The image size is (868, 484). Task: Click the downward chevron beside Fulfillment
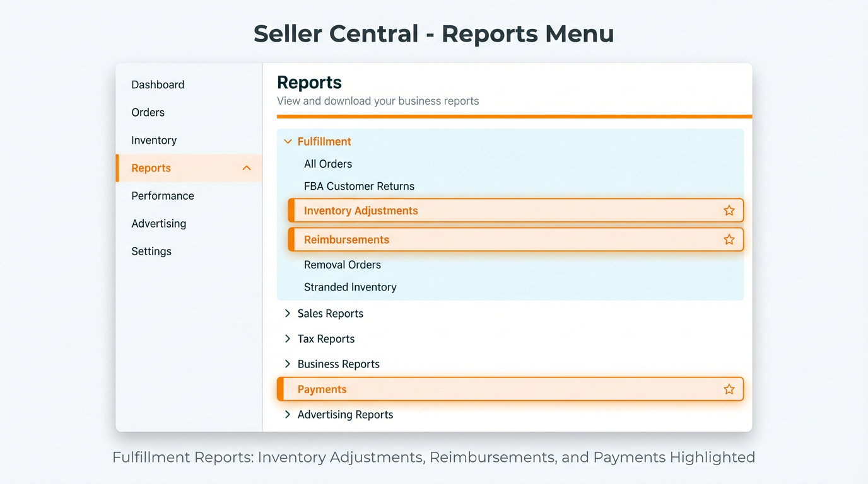pyautogui.click(x=288, y=141)
